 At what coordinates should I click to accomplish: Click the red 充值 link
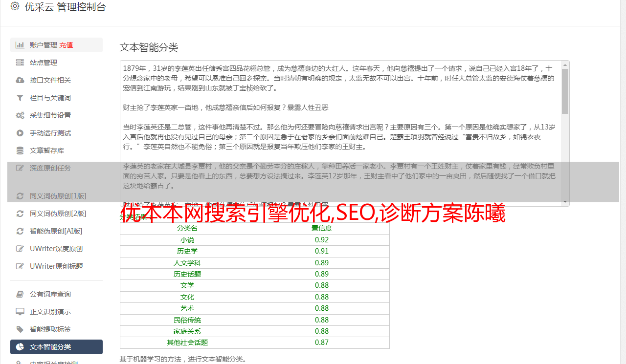[67, 45]
